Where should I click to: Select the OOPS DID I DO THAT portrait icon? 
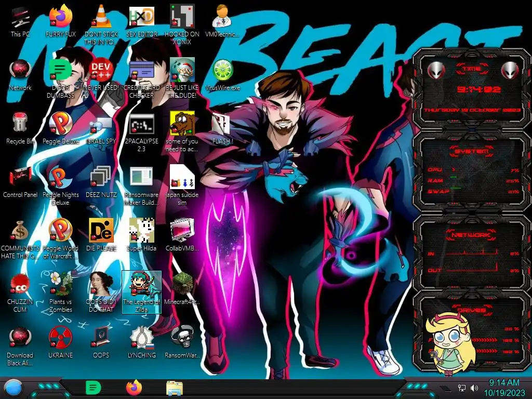pyautogui.click(x=101, y=292)
